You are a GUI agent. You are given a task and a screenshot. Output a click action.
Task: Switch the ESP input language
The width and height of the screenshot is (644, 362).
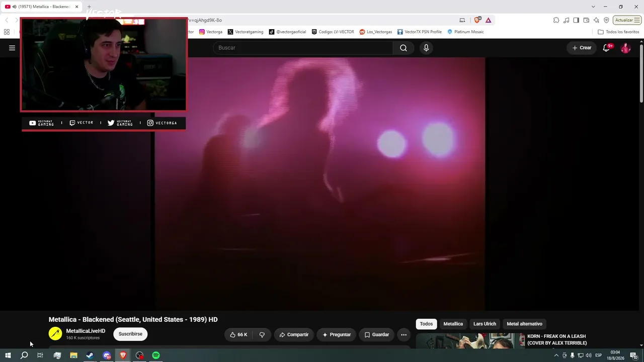[599, 355]
